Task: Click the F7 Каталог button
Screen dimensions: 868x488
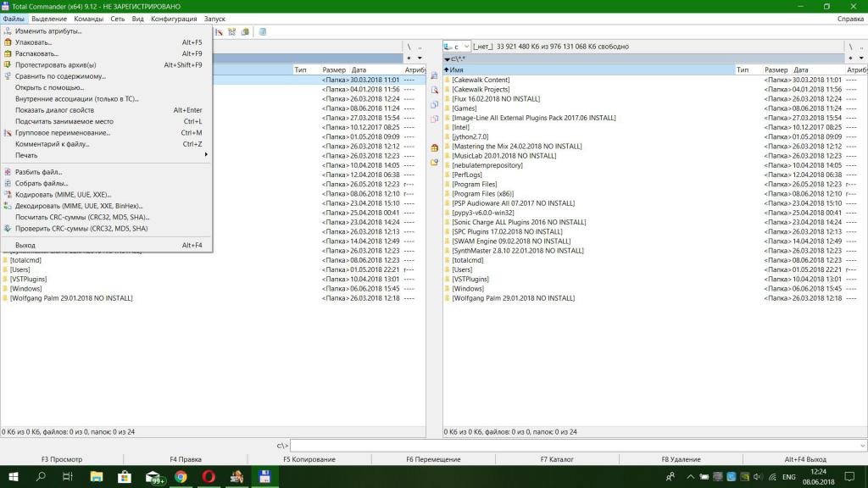Action: (557, 459)
